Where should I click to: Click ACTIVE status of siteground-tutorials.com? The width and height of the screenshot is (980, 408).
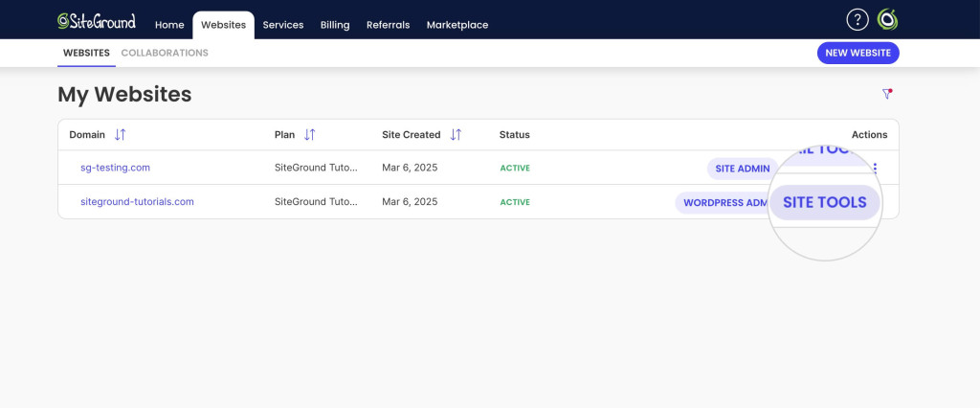(515, 202)
